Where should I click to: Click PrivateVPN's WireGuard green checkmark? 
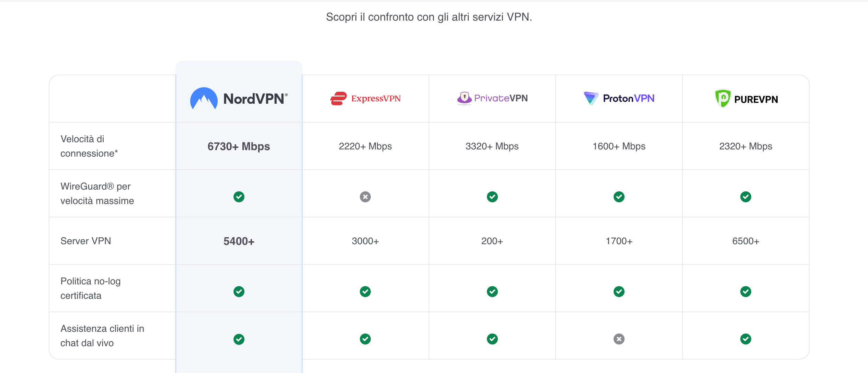492,197
